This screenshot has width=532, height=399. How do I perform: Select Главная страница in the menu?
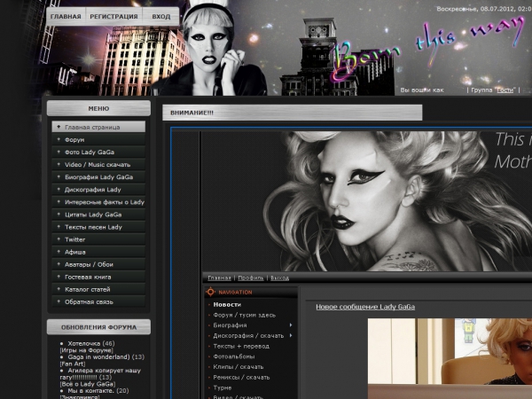98,127
